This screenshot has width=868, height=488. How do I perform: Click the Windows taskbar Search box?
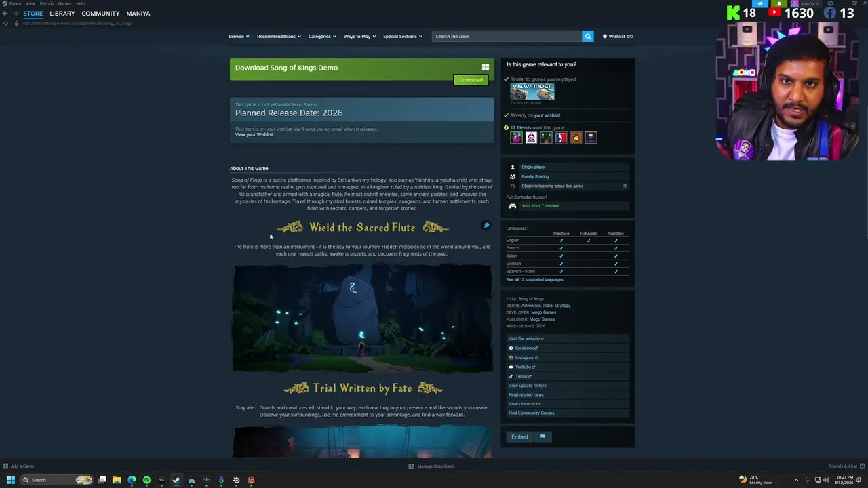[x=57, y=480]
